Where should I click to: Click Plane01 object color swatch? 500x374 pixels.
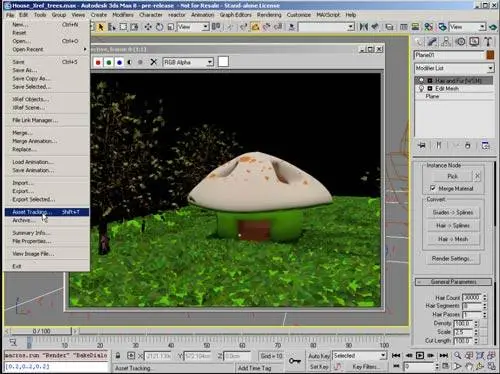tap(490, 55)
